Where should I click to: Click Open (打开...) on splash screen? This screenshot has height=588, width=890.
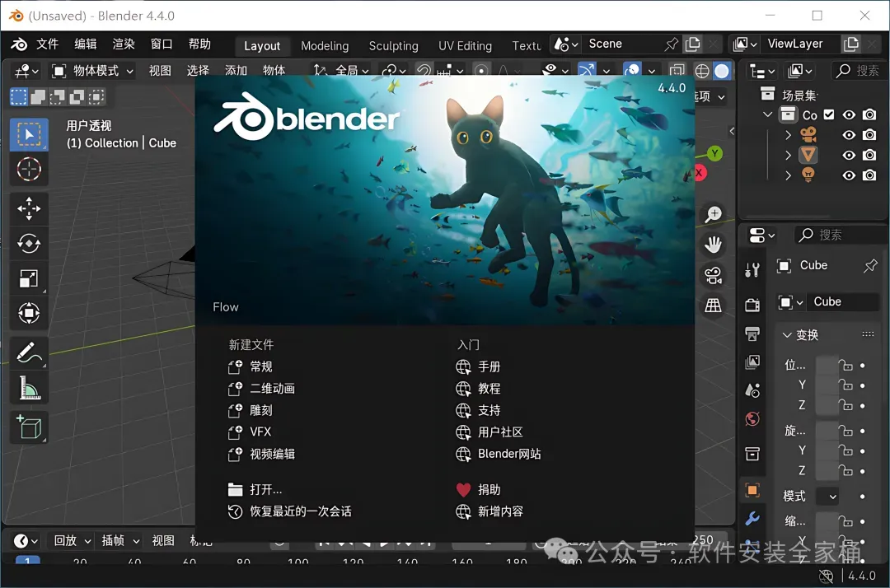point(255,489)
